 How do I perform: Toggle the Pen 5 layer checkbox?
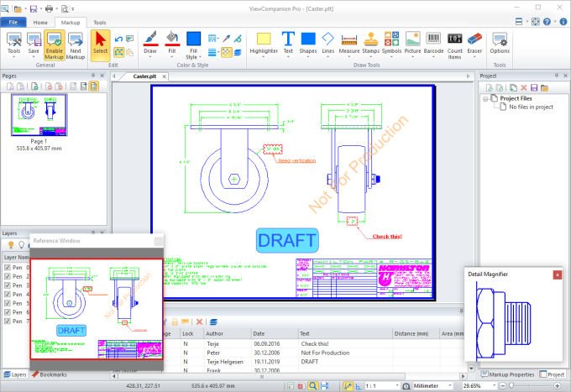[x=8, y=303]
